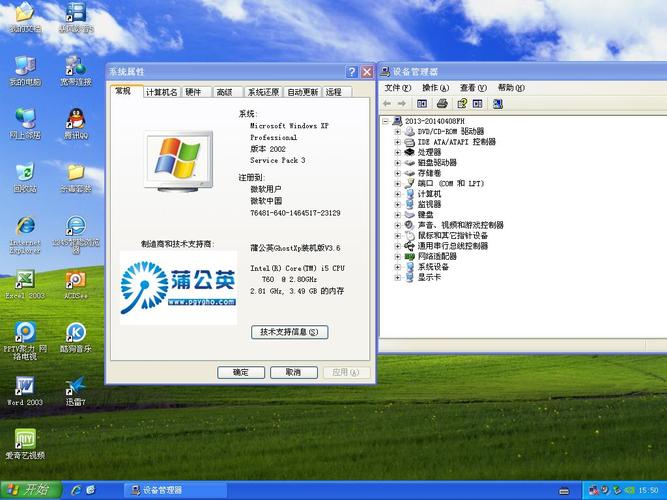Click the 开始 Start button on taskbar
The height and width of the screenshot is (500, 667).
pos(28,489)
